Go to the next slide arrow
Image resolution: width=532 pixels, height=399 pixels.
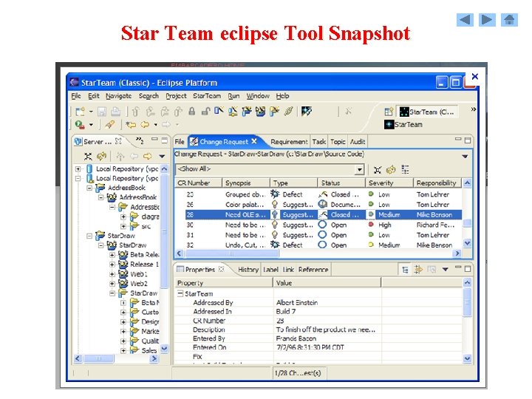pyautogui.click(x=487, y=20)
